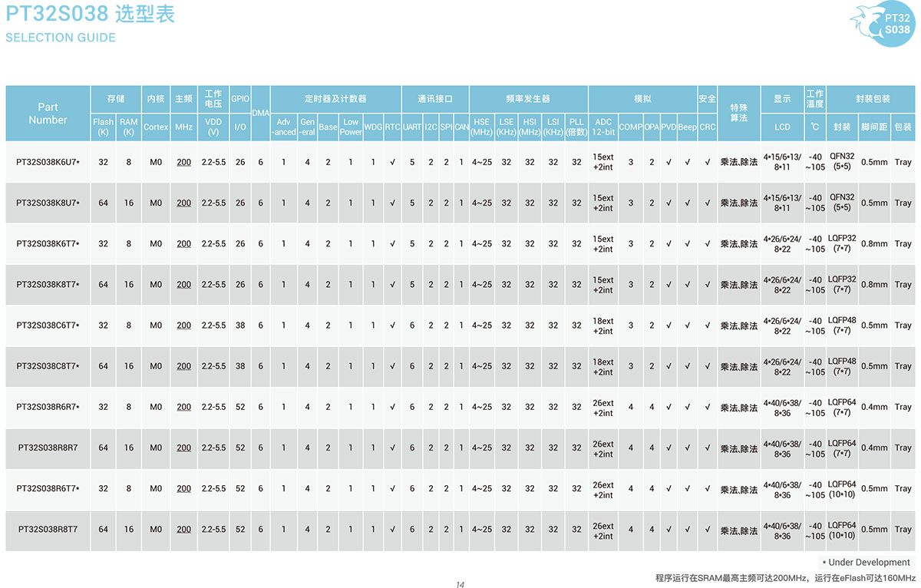The image size is (921, 588).
Task: Click the SELECTION GUIDE subtitle text
Action: click(61, 38)
